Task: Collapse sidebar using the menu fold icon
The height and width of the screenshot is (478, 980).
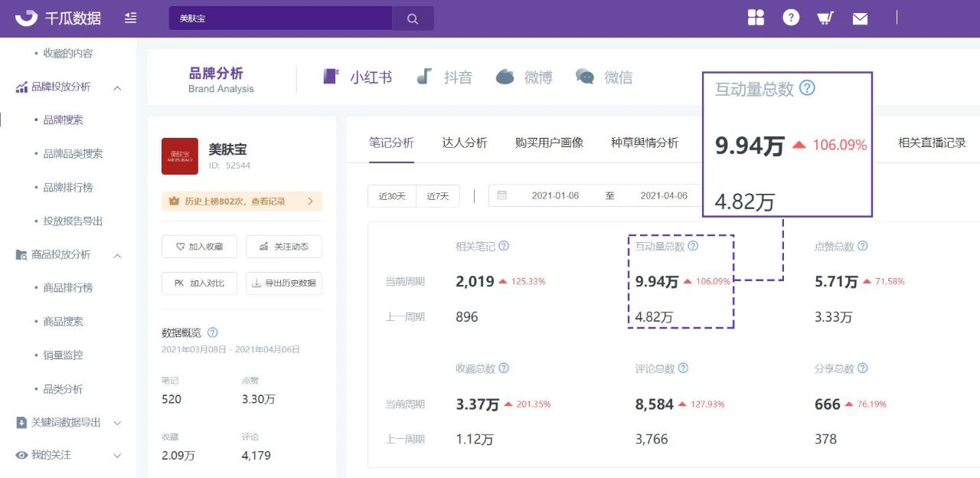Action: 131,18
